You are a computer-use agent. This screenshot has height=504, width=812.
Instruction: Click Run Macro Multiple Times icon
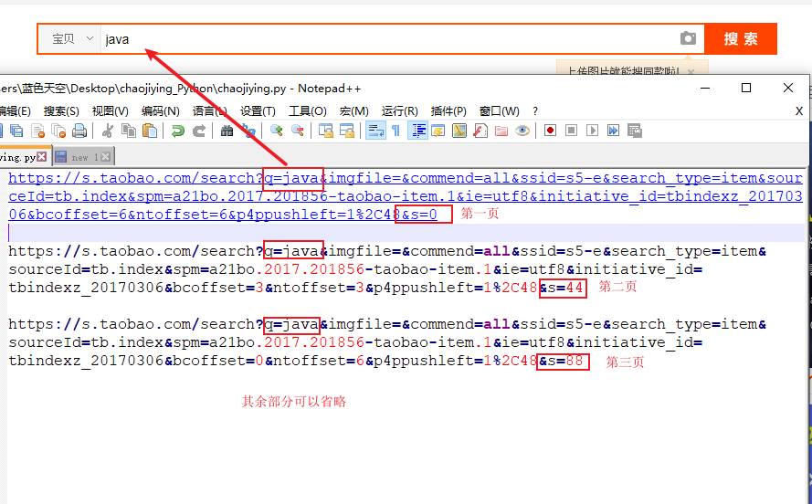click(613, 131)
